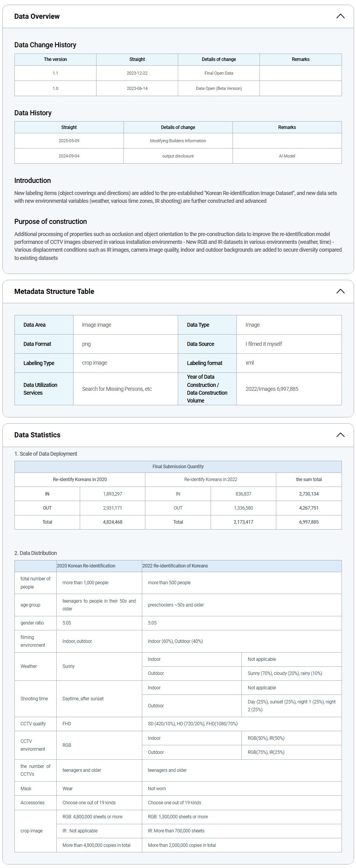Viewport: 356px width, 868px height.
Task: Click the Purpose of construction heading
Action: point(51,222)
